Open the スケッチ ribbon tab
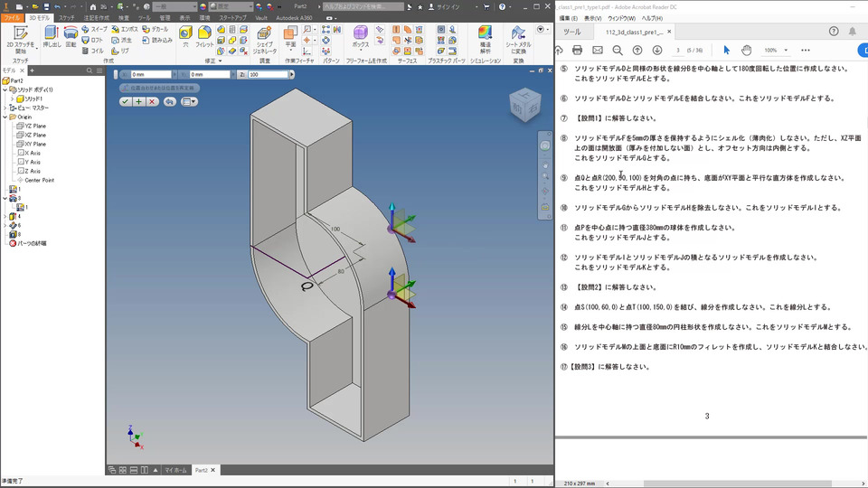868x488 pixels. pyautogui.click(x=66, y=18)
